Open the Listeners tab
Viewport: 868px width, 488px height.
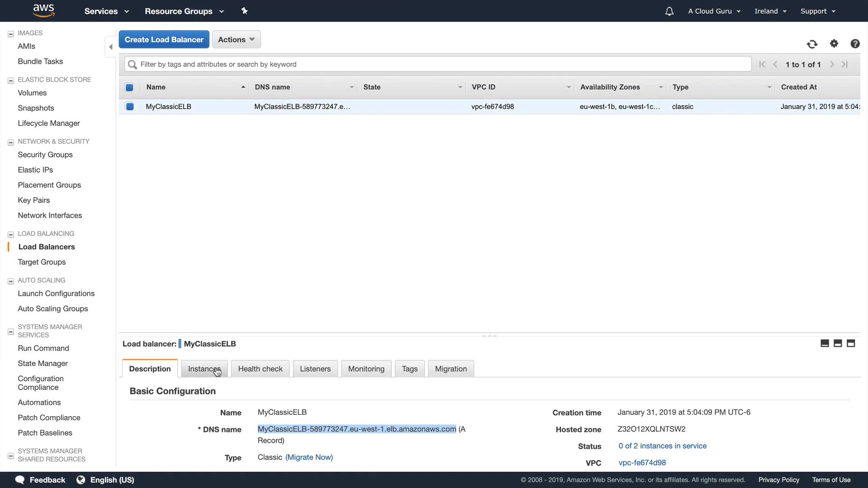(315, 369)
